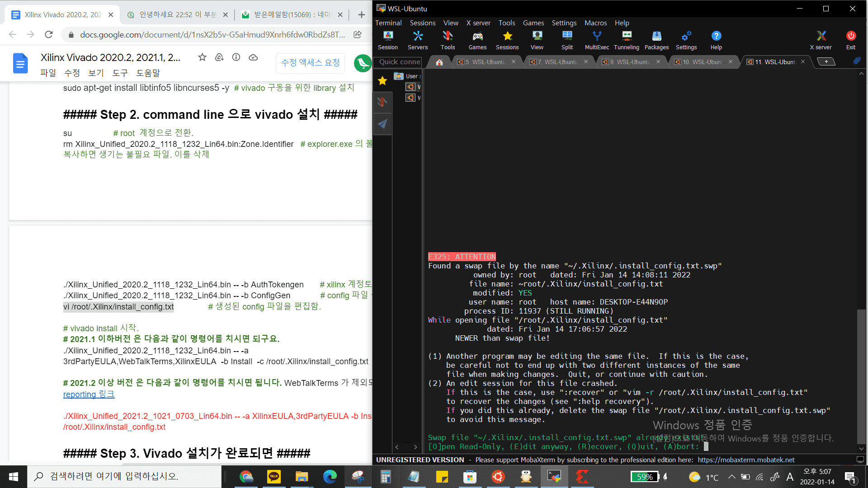Viewport: 868px width, 488px height.
Task: Open the Servers toolbar icon
Action: tap(417, 40)
